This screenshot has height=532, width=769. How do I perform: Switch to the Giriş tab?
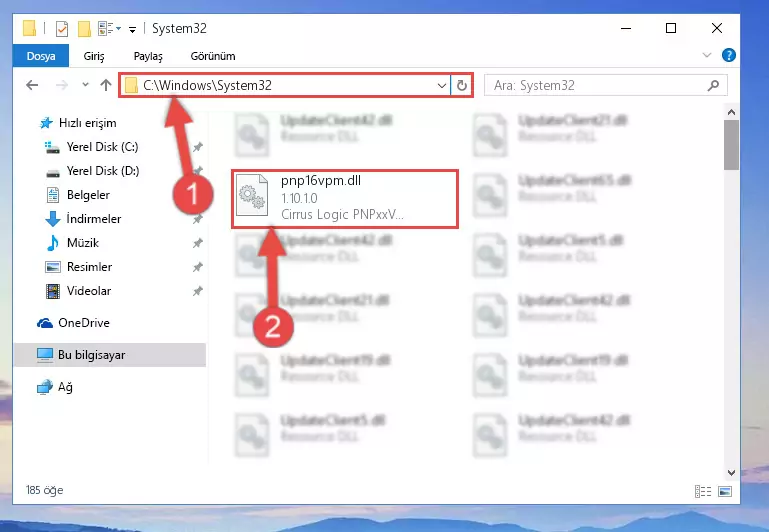point(94,56)
